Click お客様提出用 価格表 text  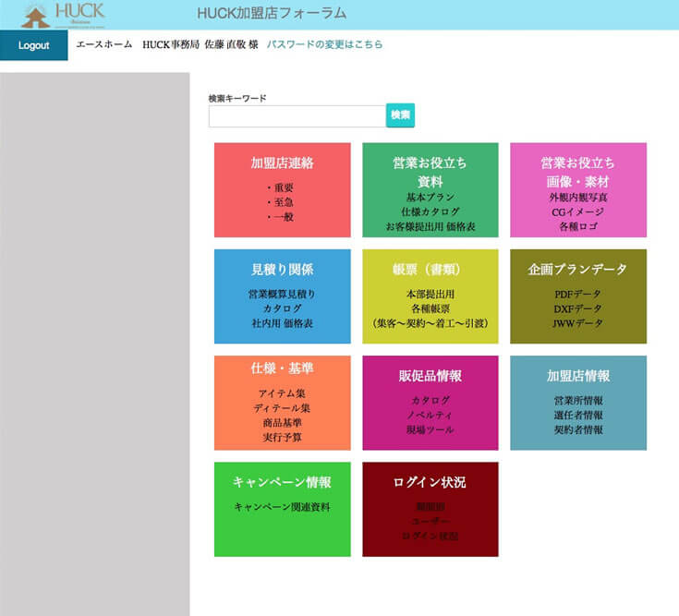coord(430,227)
